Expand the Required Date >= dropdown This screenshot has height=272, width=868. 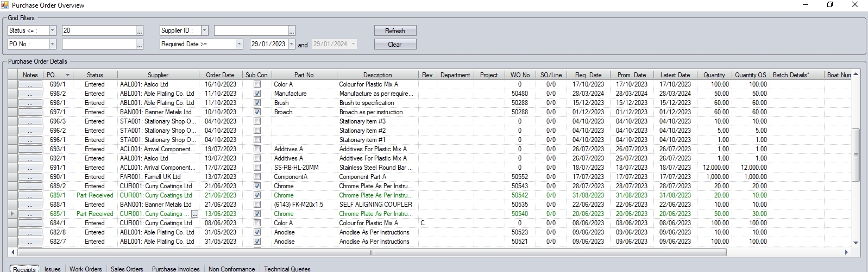(239, 44)
